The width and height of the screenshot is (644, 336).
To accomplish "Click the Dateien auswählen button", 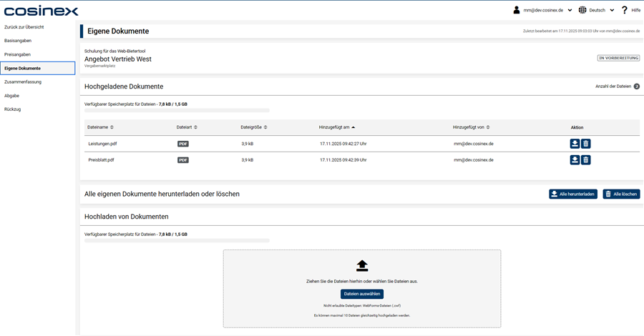I will [x=361, y=294].
